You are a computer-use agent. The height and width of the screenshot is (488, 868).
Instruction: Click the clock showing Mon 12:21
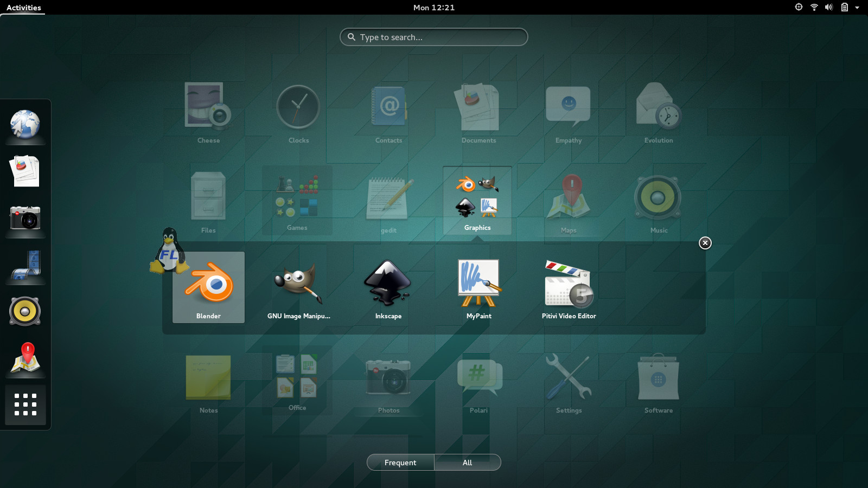tap(434, 7)
